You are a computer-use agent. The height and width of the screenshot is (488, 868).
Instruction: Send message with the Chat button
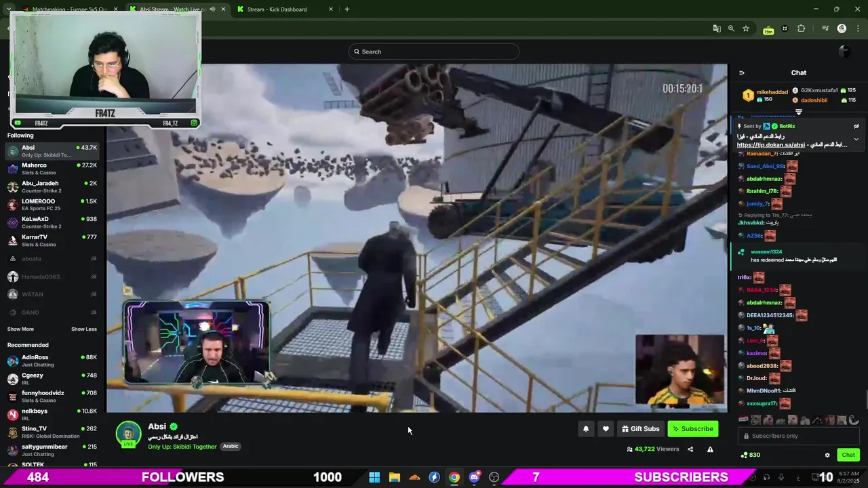coord(848,455)
